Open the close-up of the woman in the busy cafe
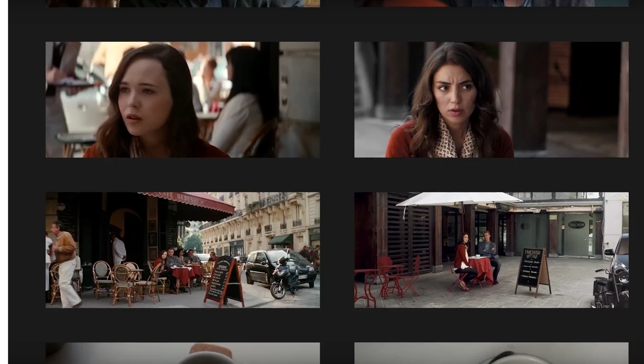 pos(183,100)
